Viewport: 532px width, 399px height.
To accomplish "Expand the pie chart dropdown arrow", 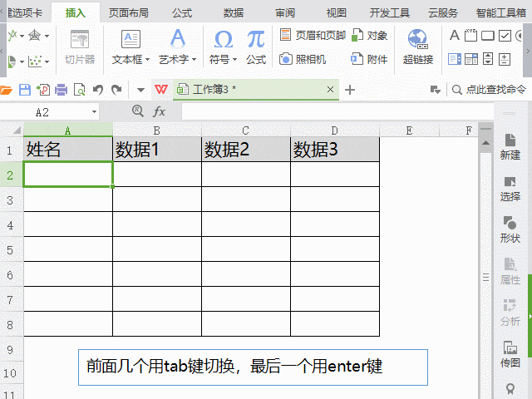I will point(22,62).
